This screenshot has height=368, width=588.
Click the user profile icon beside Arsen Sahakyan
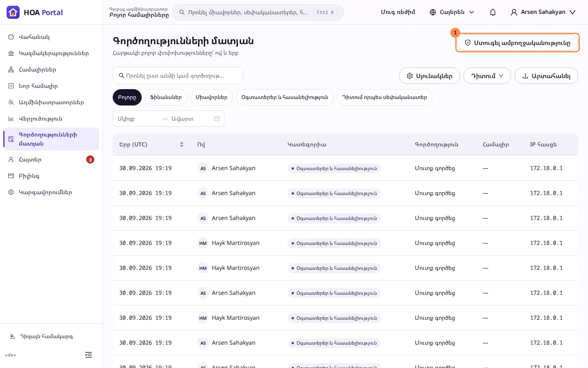pyautogui.click(x=514, y=12)
